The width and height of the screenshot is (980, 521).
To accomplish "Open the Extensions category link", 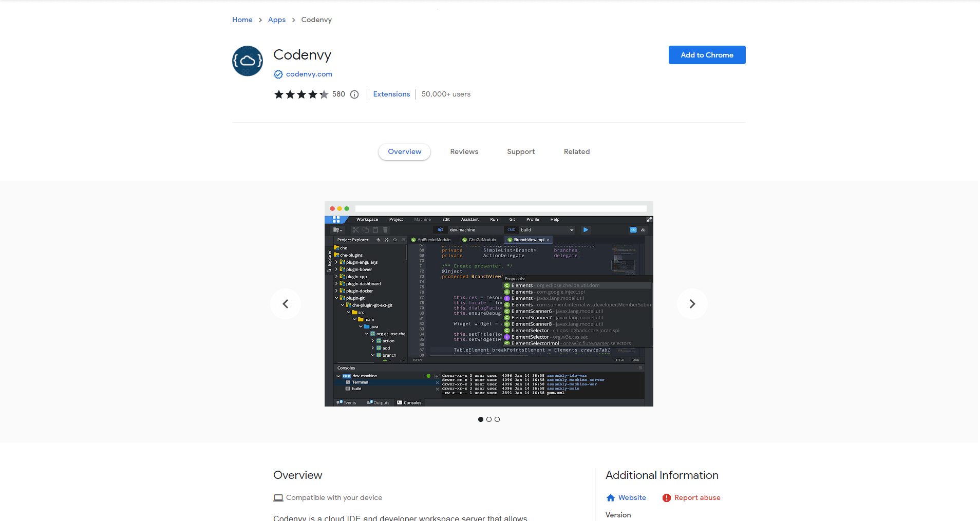I will point(391,94).
